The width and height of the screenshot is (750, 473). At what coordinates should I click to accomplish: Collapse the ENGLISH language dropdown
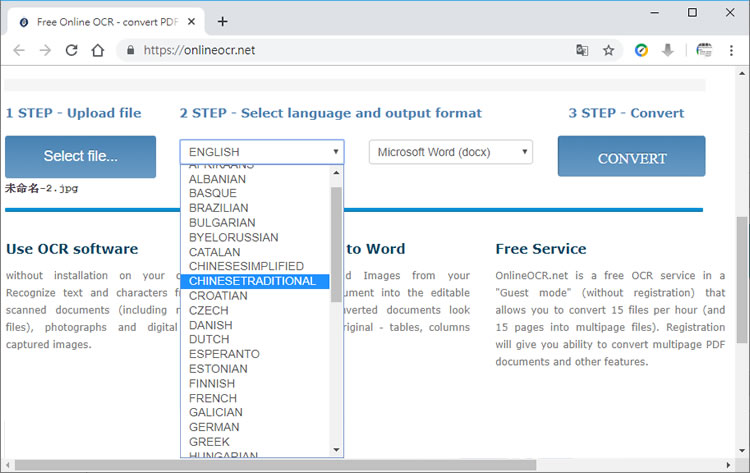coord(261,152)
